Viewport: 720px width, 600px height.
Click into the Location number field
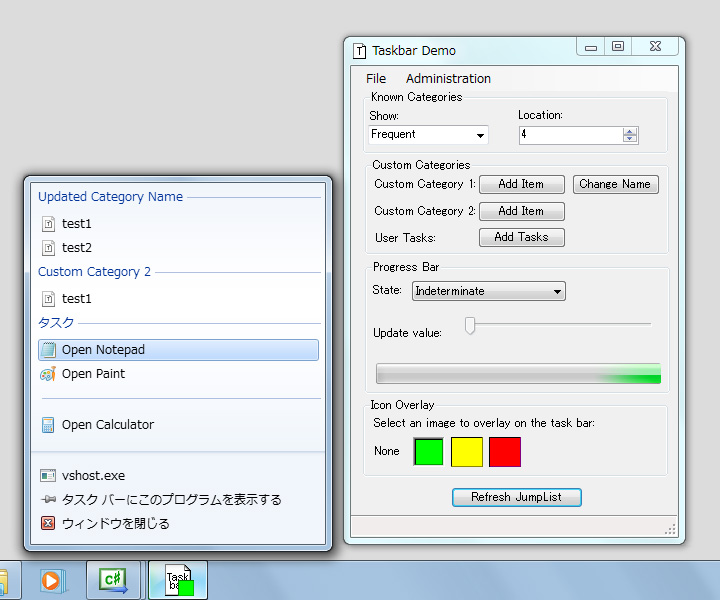click(x=571, y=135)
